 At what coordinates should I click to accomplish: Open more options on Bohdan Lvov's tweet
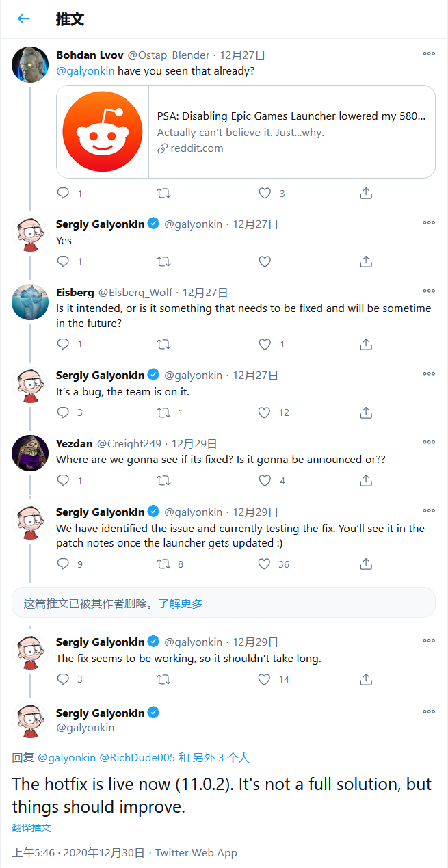coord(429,54)
